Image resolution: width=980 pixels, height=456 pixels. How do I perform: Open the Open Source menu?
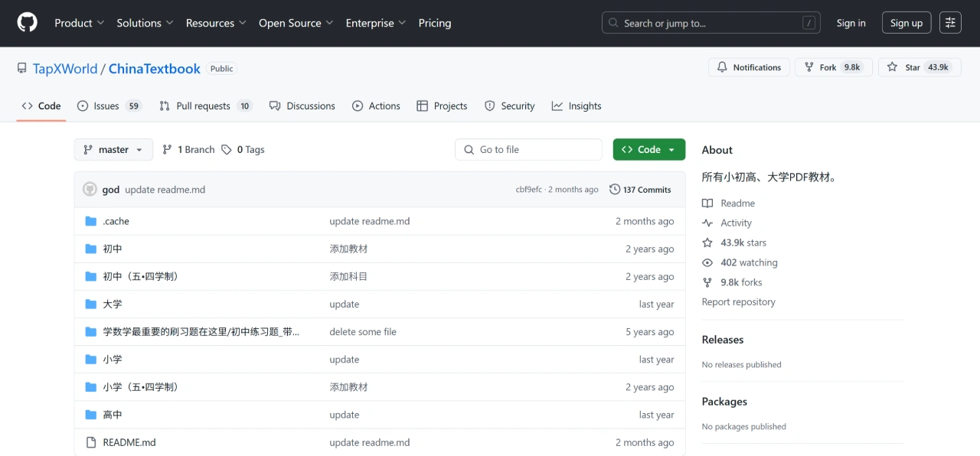point(296,23)
